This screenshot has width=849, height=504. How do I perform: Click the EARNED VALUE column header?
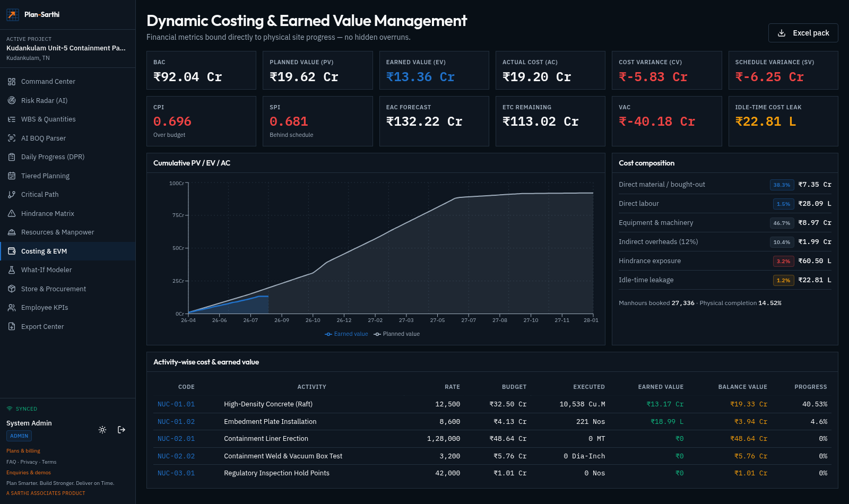tap(661, 387)
